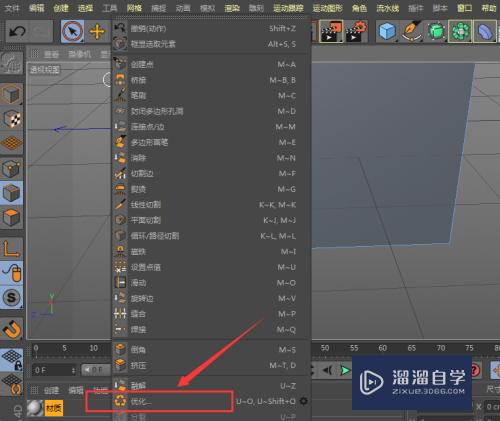Toggle Enable Snap magnet icon

coord(12,328)
